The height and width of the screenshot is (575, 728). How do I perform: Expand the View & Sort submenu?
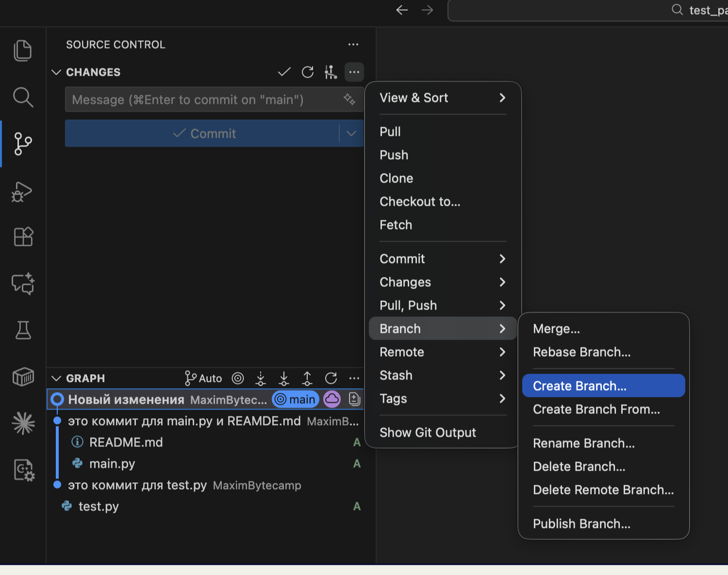point(443,98)
